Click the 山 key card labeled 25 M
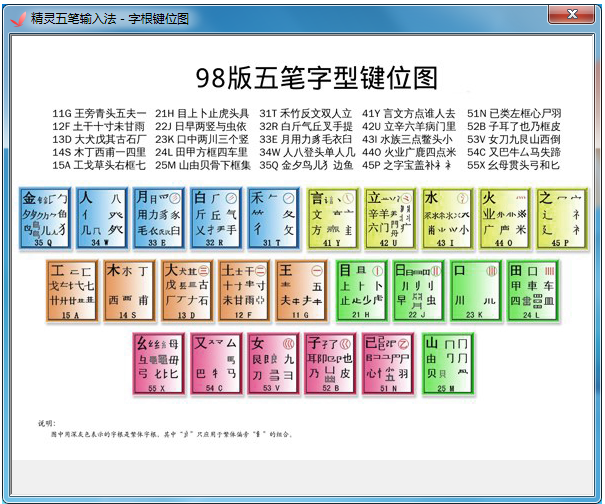Viewport: 605px width, 504px height. click(448, 364)
